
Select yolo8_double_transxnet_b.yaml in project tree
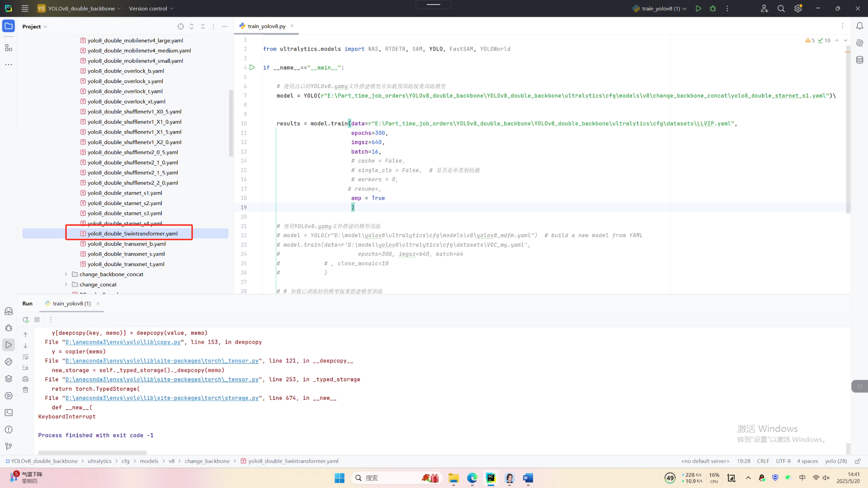127,244
